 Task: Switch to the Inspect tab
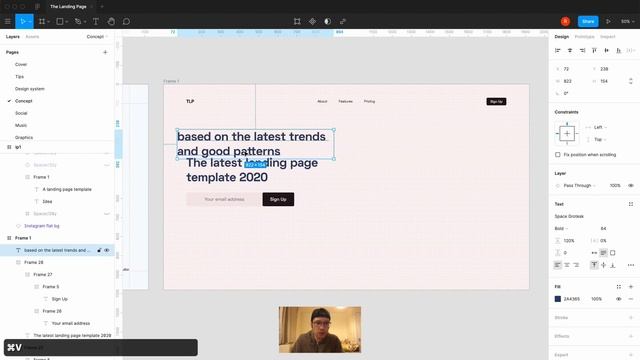point(607,37)
